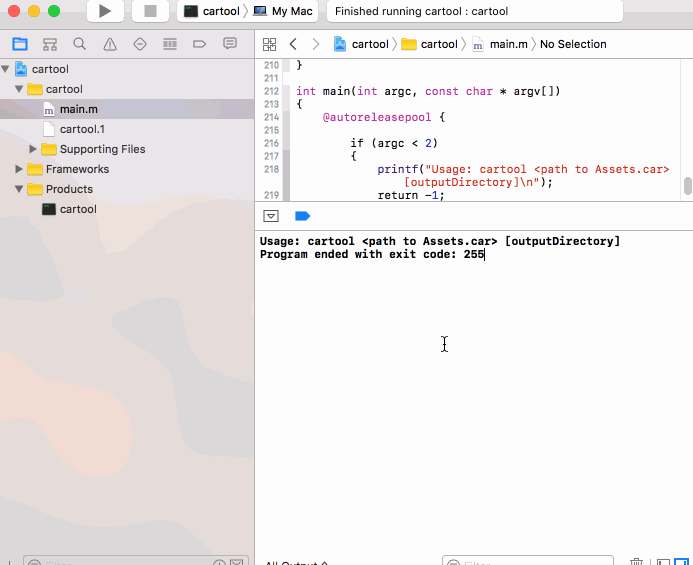The height and width of the screenshot is (565, 693).
Task: Select the Frameworks folder
Action: (x=68, y=169)
